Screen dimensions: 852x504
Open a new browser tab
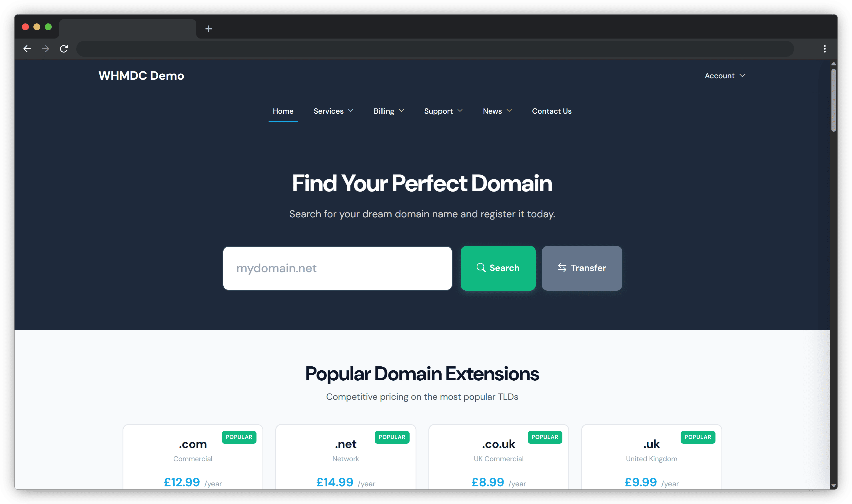[209, 29]
